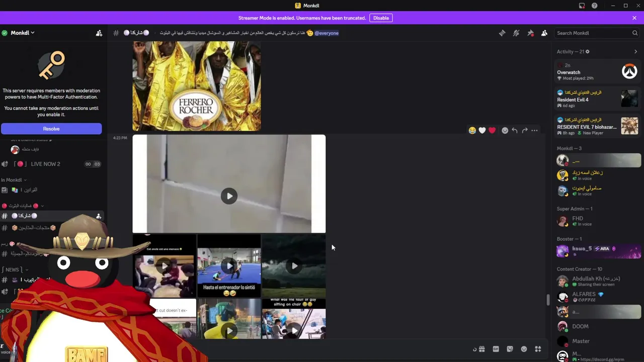
Task: Open Master member profile
Action: point(597,341)
